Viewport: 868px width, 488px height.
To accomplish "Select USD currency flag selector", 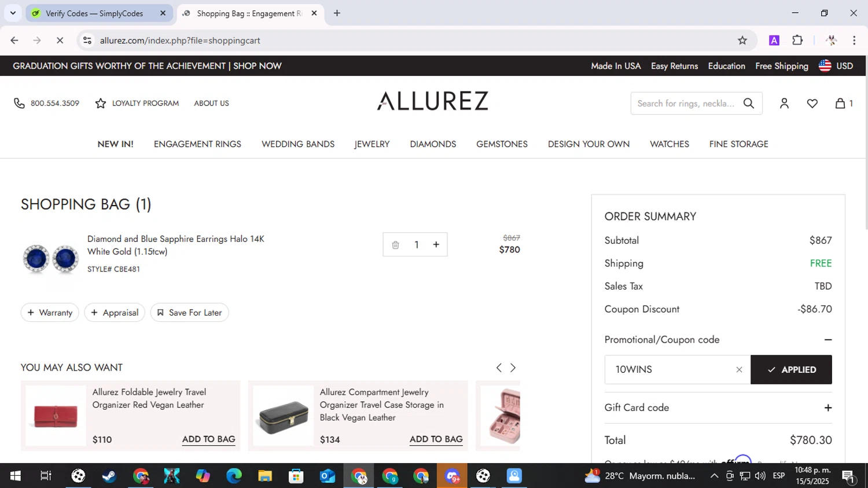I will pyautogui.click(x=836, y=66).
